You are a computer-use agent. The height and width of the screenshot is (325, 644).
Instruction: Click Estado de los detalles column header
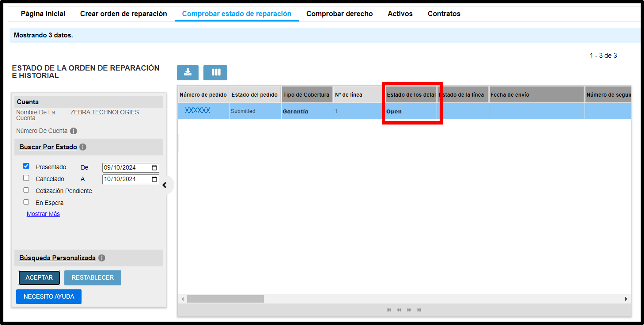pos(411,94)
